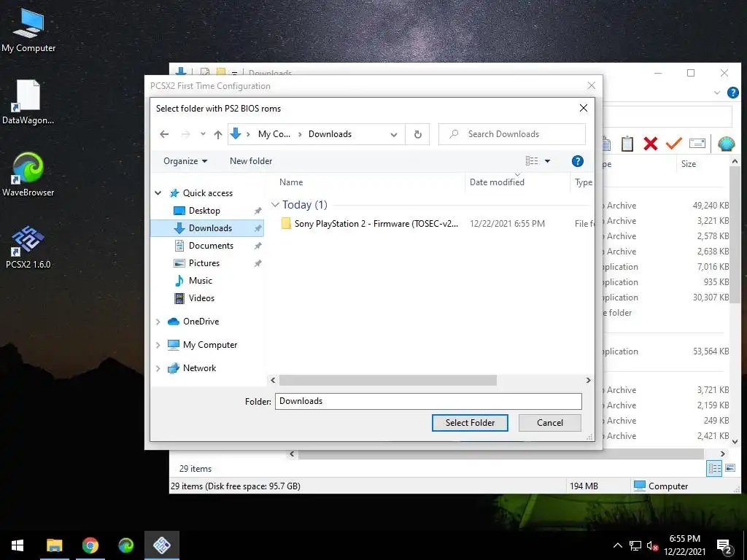747x560 pixels.
Task: Click the Search Downloads field
Action: click(x=511, y=134)
